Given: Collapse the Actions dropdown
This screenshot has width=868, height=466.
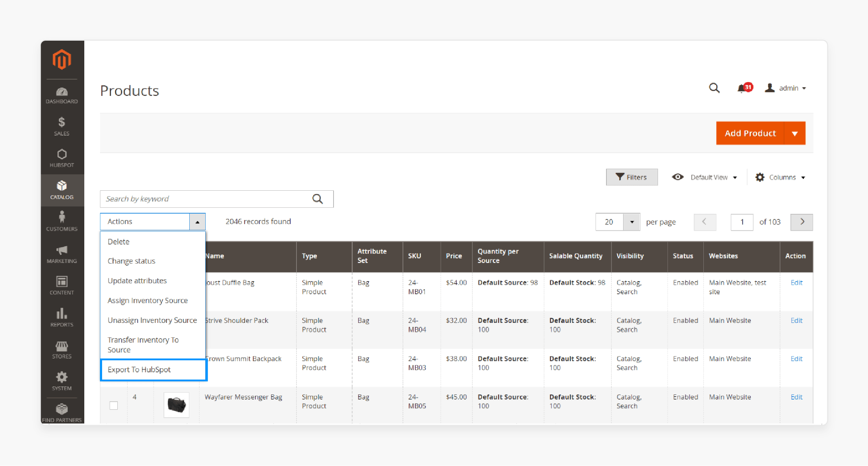Looking at the screenshot, I should [x=197, y=222].
